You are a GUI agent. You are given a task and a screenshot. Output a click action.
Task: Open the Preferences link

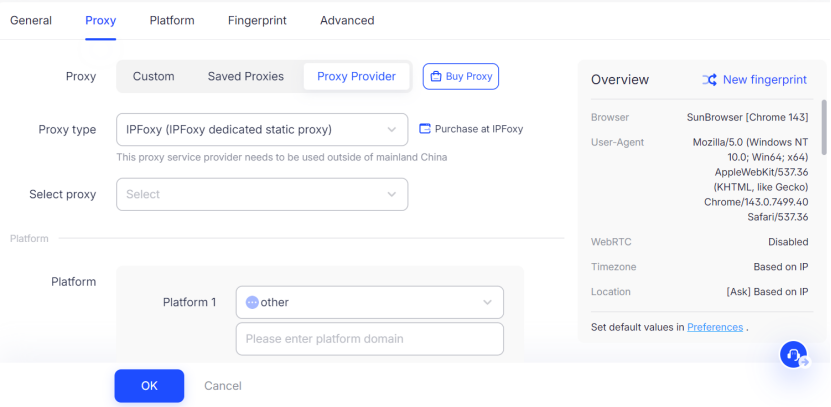point(714,327)
